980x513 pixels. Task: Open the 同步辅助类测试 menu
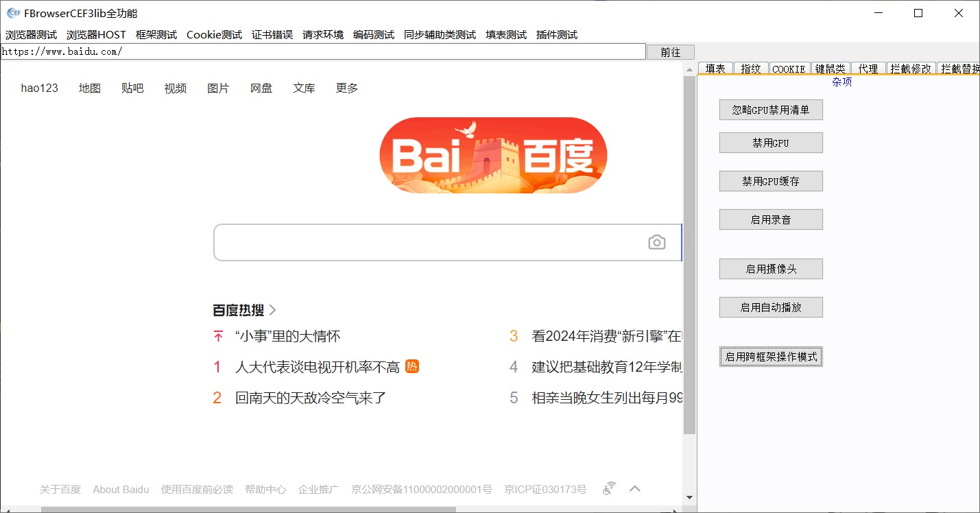tap(440, 35)
